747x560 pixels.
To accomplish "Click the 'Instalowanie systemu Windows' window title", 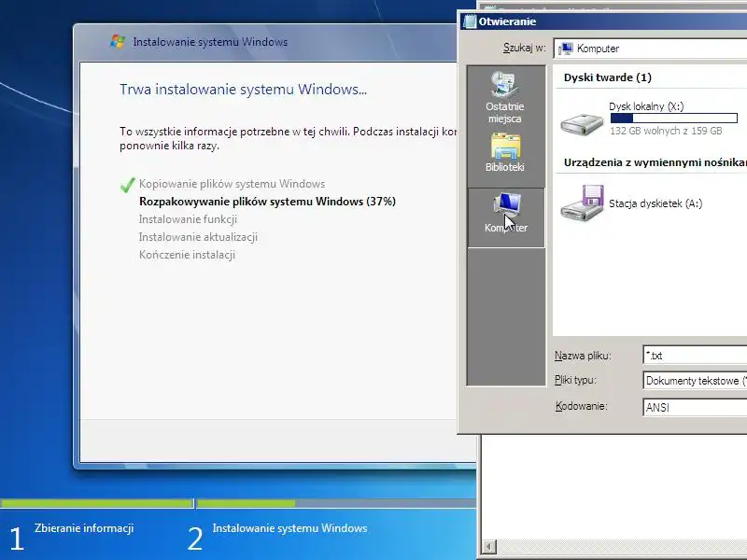I will (x=210, y=42).
